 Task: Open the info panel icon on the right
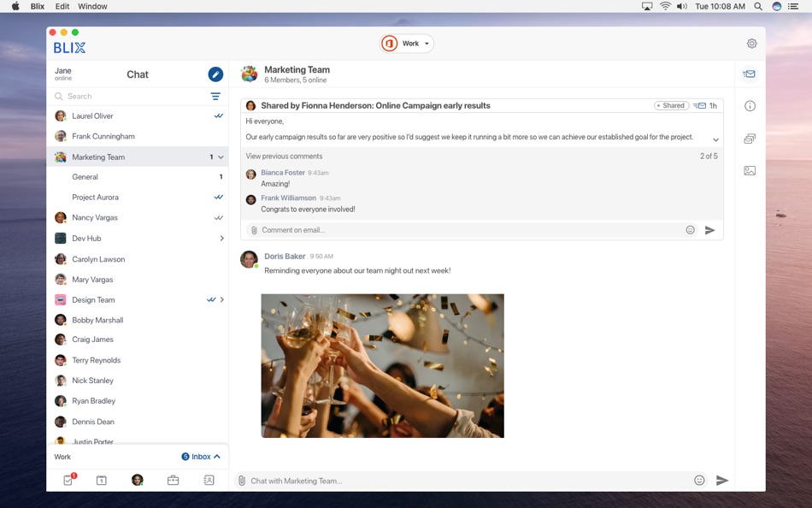(750, 106)
